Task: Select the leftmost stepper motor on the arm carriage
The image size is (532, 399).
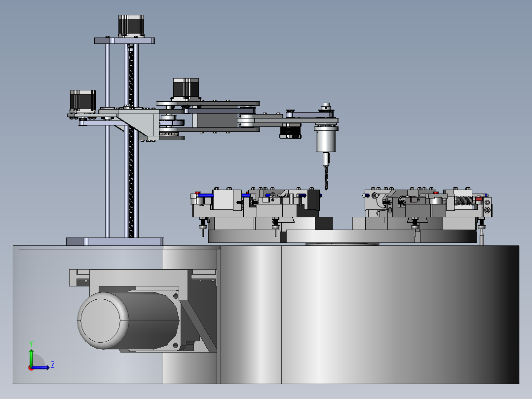Action: tap(82, 101)
